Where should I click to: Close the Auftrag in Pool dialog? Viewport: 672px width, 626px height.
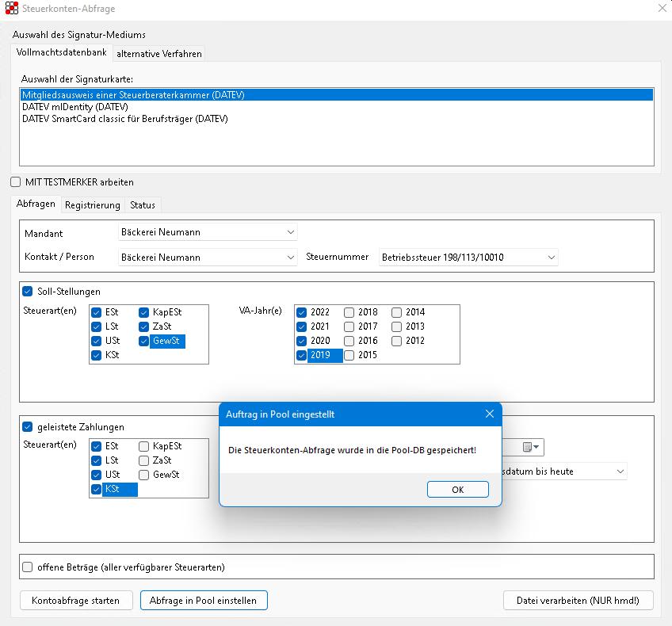489,414
